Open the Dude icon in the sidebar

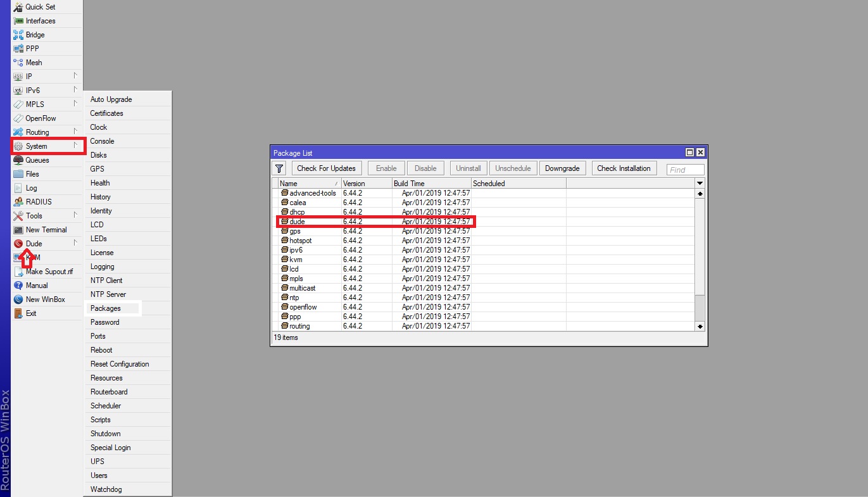point(19,243)
